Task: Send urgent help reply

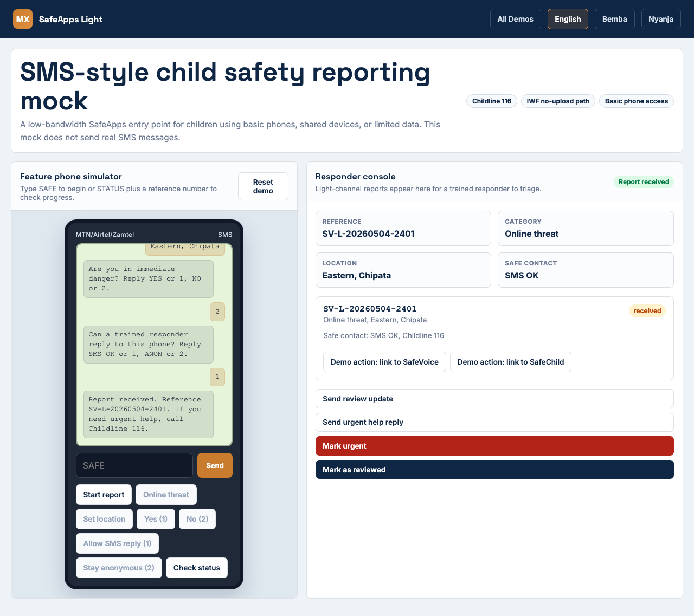Action: [494, 422]
